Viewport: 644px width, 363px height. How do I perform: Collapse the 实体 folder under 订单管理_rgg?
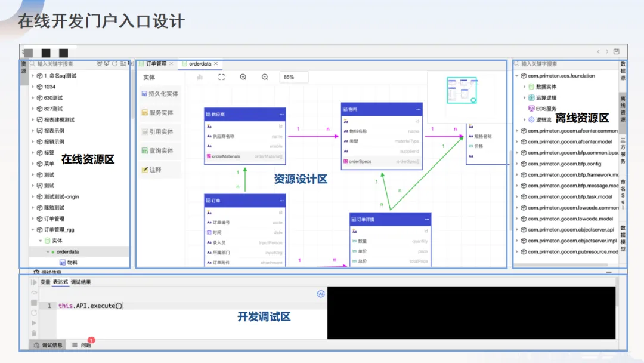point(41,241)
